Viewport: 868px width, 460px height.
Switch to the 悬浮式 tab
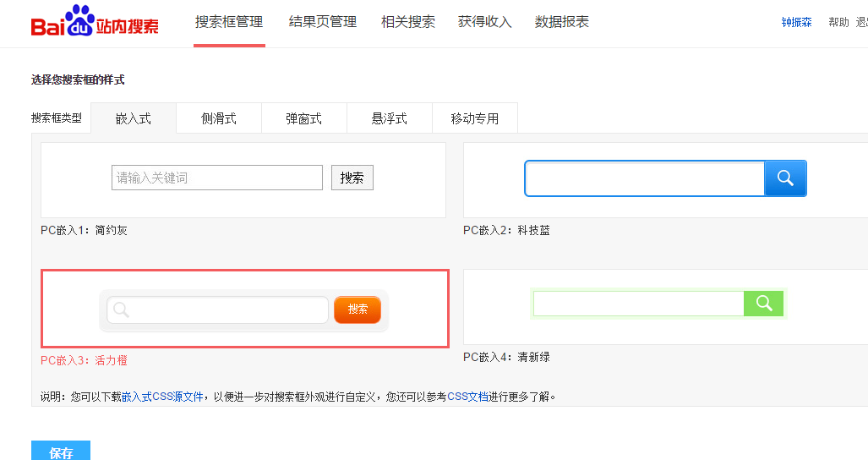click(389, 118)
